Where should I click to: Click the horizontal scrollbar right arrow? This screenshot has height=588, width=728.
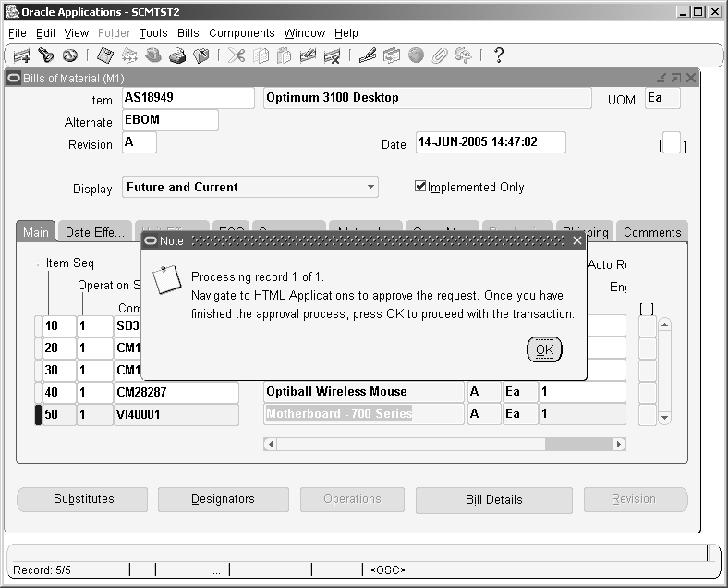(619, 444)
